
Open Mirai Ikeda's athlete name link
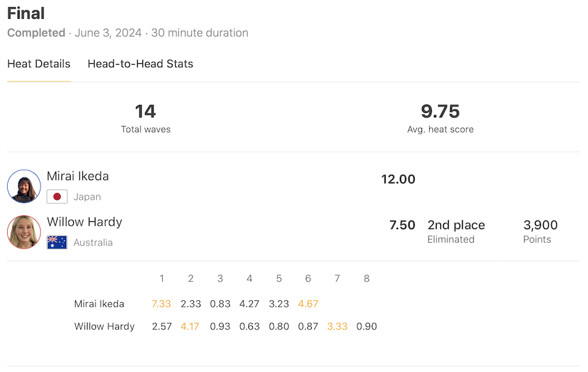78,176
